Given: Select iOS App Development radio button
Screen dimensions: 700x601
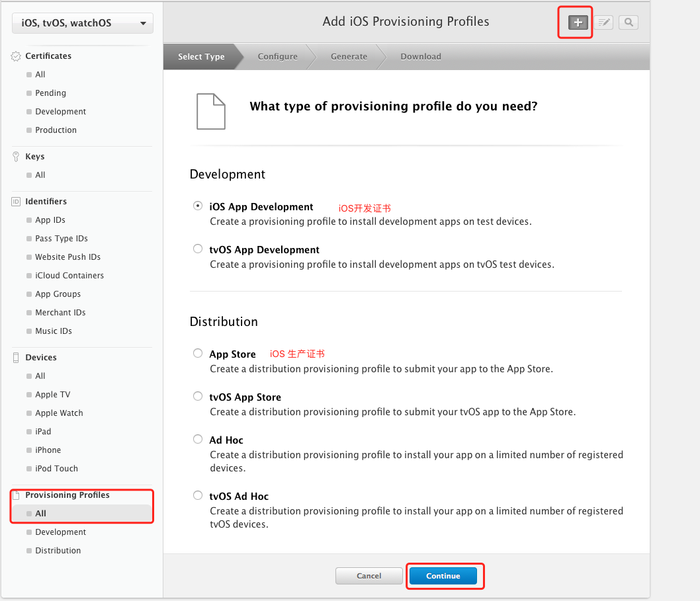Looking at the screenshot, I should (x=198, y=206).
